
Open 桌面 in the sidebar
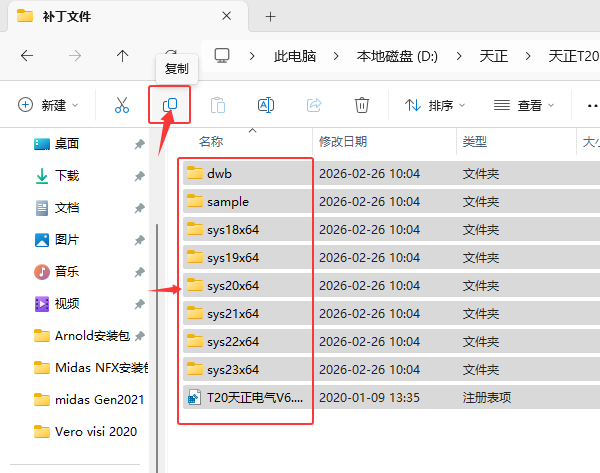coord(67,144)
